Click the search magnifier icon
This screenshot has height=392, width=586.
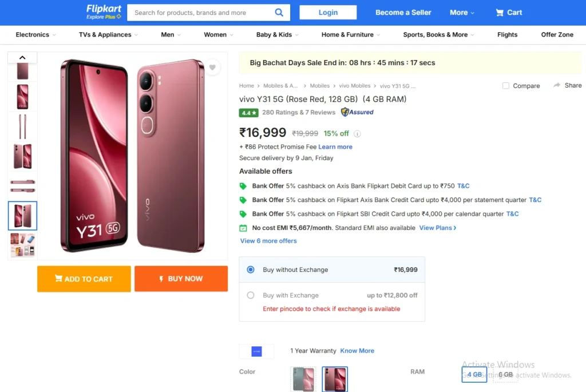click(279, 13)
